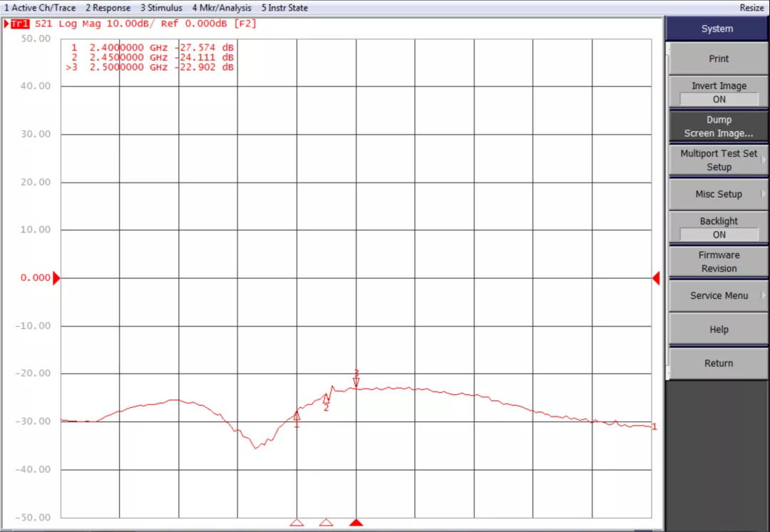Expand the Misc Setup submenu

719,194
